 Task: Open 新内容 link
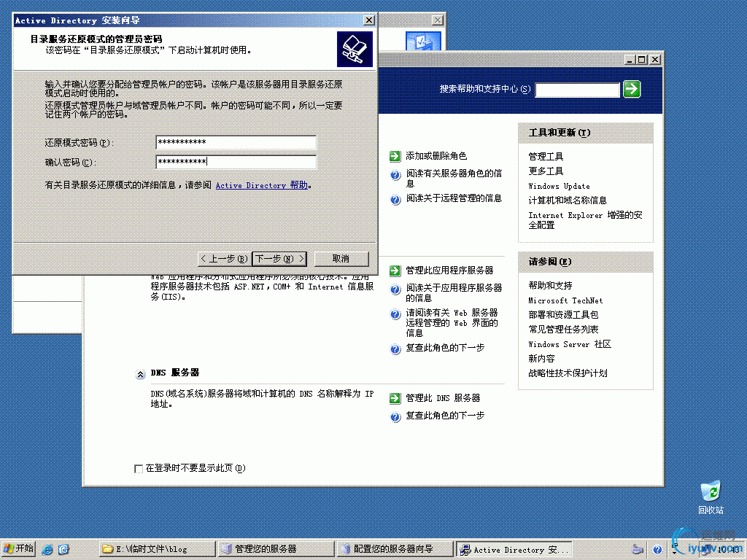click(x=541, y=359)
